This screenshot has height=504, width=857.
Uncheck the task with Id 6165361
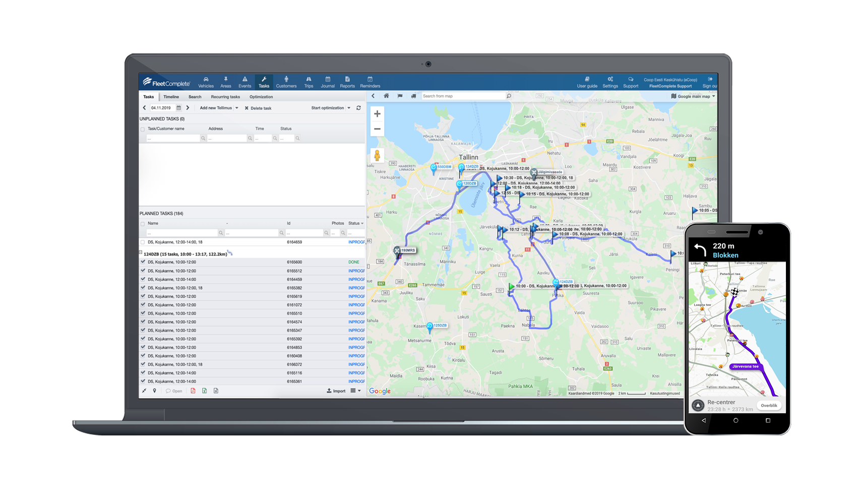click(x=143, y=381)
